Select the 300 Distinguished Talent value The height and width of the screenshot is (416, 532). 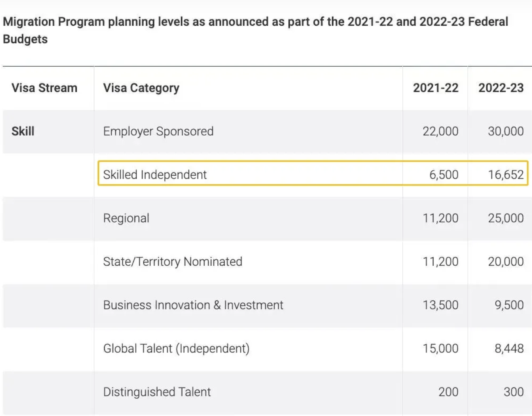(x=513, y=392)
